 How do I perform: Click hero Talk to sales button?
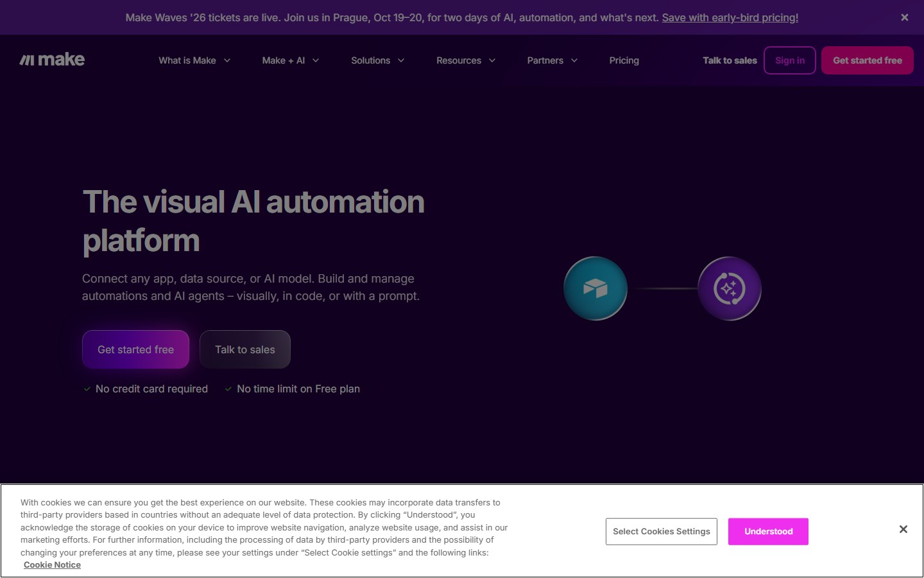click(x=245, y=349)
